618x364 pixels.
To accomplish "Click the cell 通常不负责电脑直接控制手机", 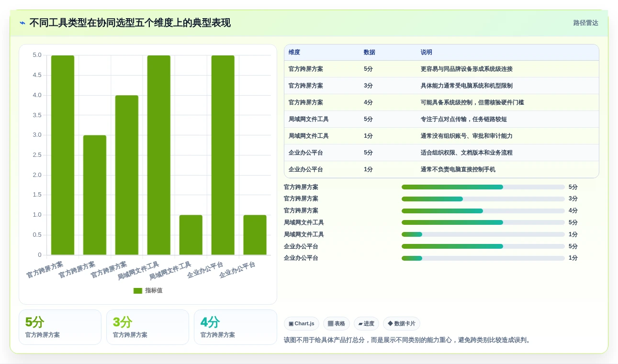I will 458,170.
